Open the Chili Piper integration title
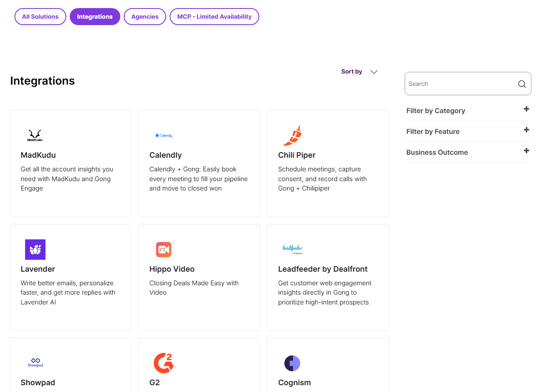The height and width of the screenshot is (392, 542). coord(297,155)
